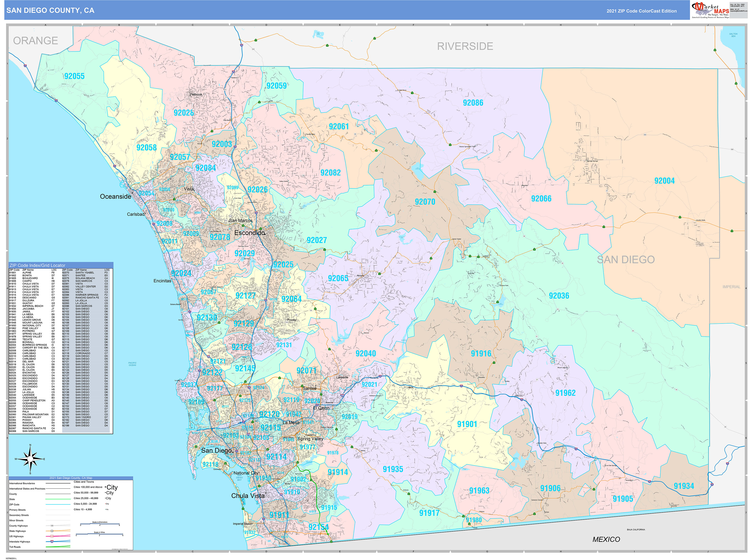The width and height of the screenshot is (751, 560).
Task: Click the Fallbrook town name on the map
Action: tap(196, 95)
